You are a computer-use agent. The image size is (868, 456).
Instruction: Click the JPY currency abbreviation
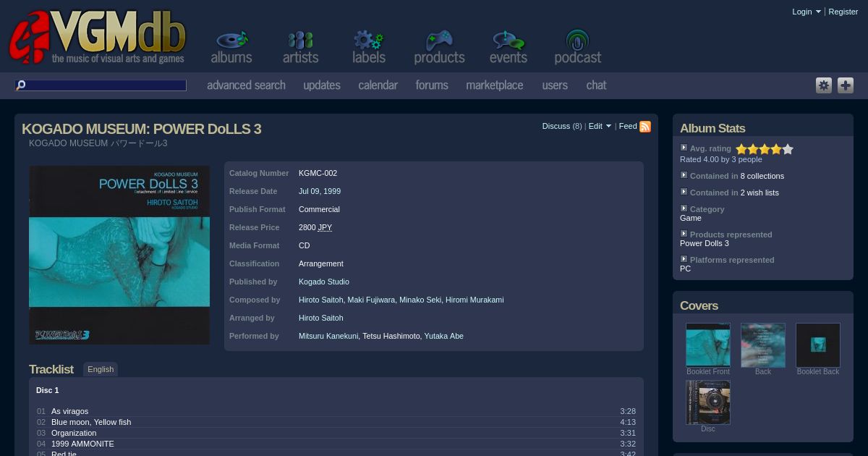click(x=325, y=227)
